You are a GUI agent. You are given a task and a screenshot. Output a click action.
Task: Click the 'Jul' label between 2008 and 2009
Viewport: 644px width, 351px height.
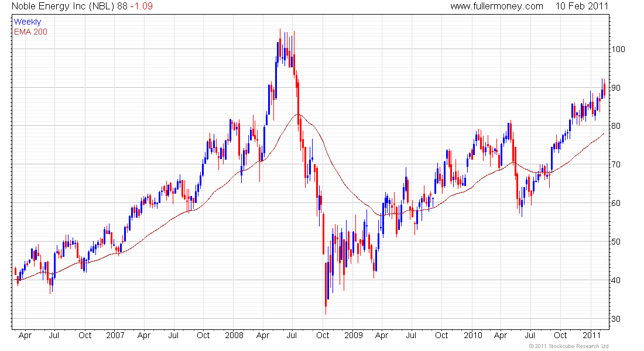point(292,335)
